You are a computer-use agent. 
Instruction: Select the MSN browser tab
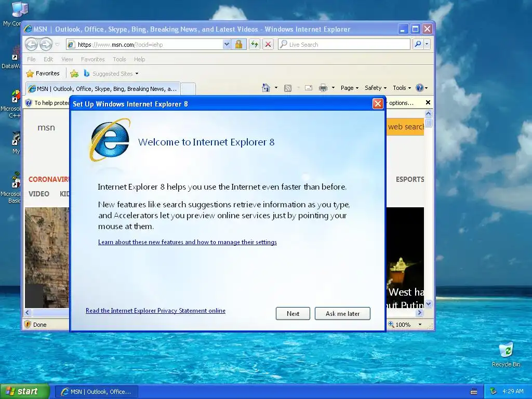tap(103, 89)
